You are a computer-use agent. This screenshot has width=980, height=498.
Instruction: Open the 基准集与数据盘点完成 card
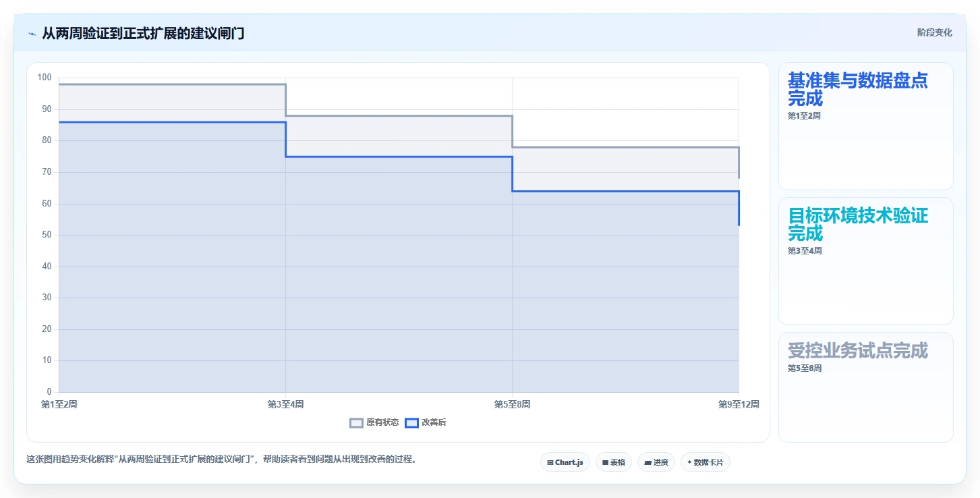pyautogui.click(x=866, y=126)
